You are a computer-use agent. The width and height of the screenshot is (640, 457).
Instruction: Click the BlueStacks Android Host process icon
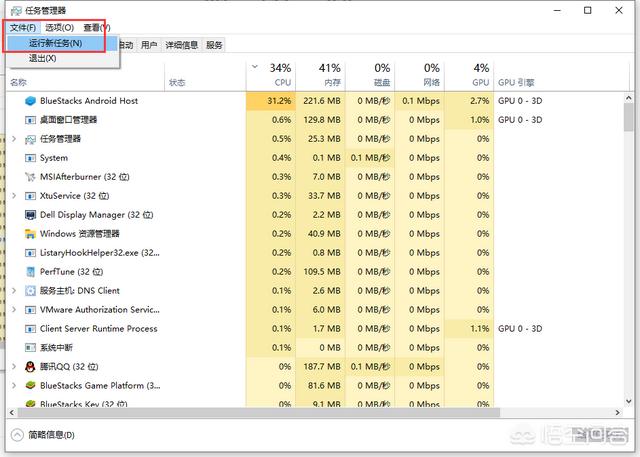point(30,101)
